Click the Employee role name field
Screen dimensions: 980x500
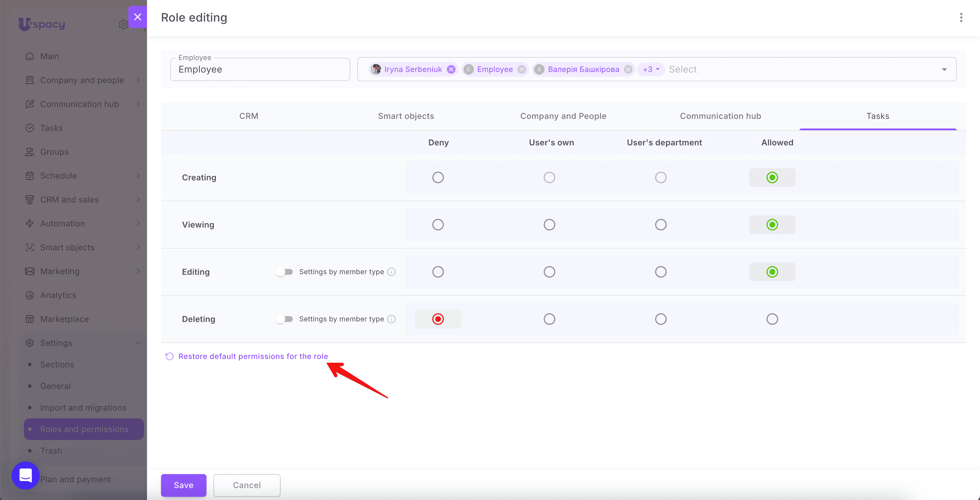[260, 69]
